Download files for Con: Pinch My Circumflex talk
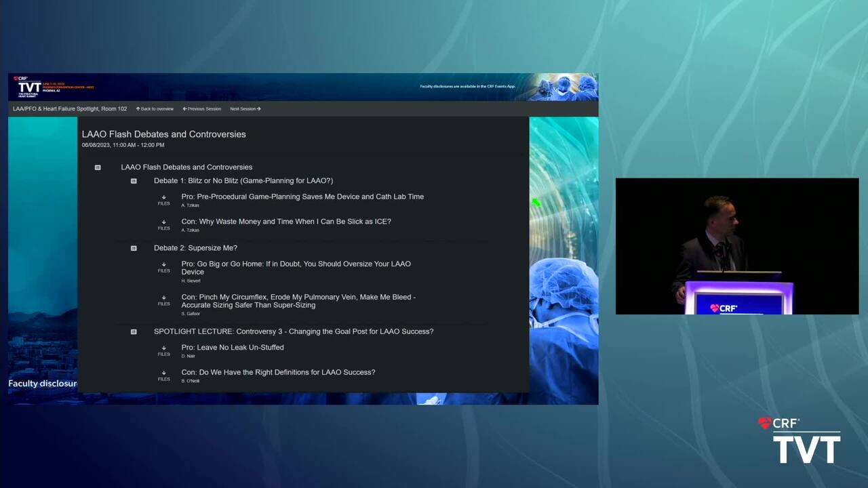The width and height of the screenshot is (868, 488). point(163,300)
